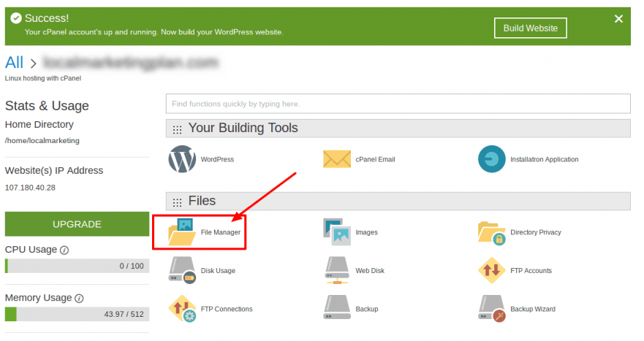Click the Installatron Application label

[544, 159]
